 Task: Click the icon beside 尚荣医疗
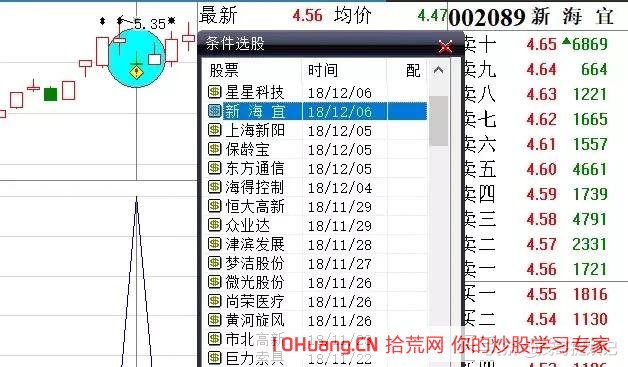pyautogui.click(x=215, y=300)
